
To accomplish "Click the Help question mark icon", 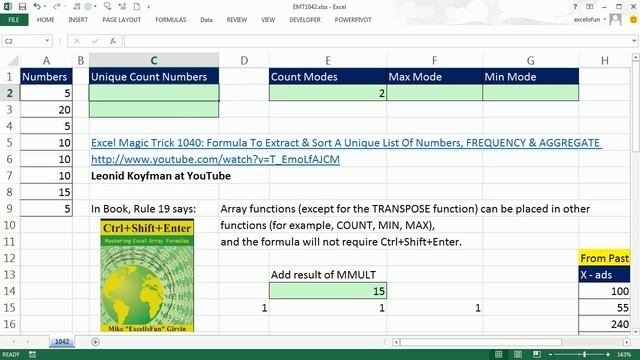I will 575,7.
